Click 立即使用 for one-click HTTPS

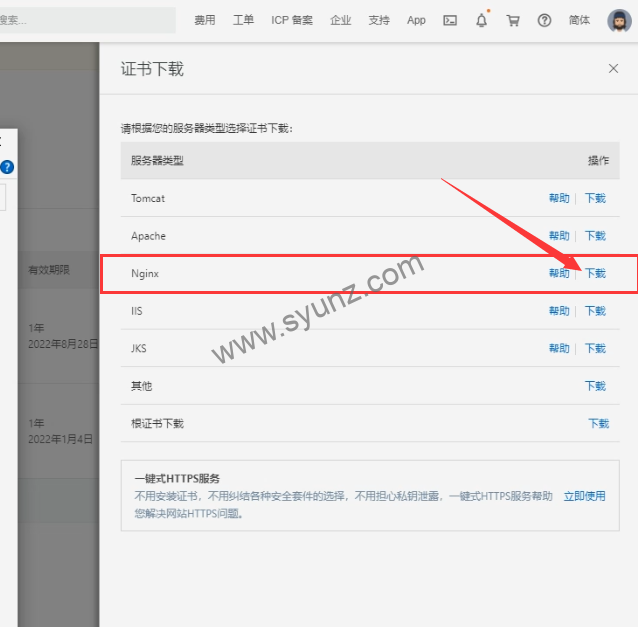[584, 496]
